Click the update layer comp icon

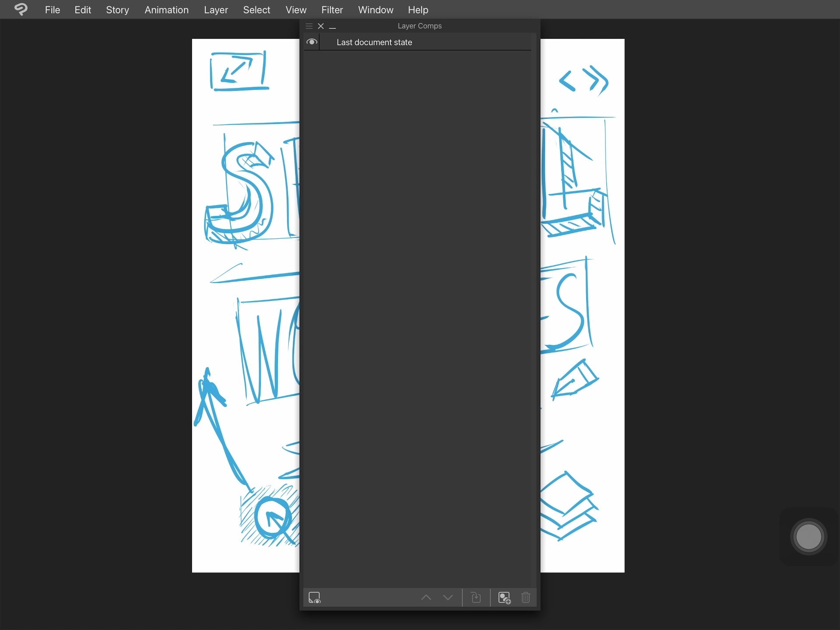(x=476, y=598)
